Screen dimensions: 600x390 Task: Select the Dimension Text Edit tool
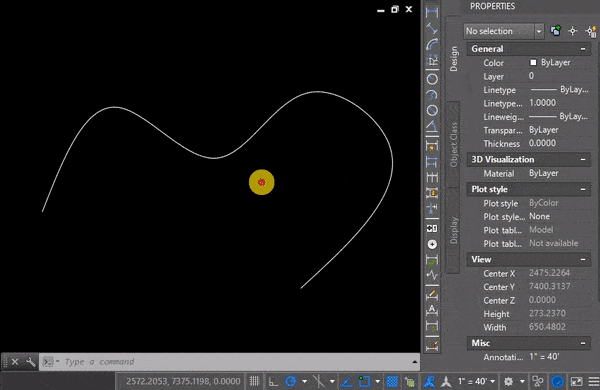(432, 310)
